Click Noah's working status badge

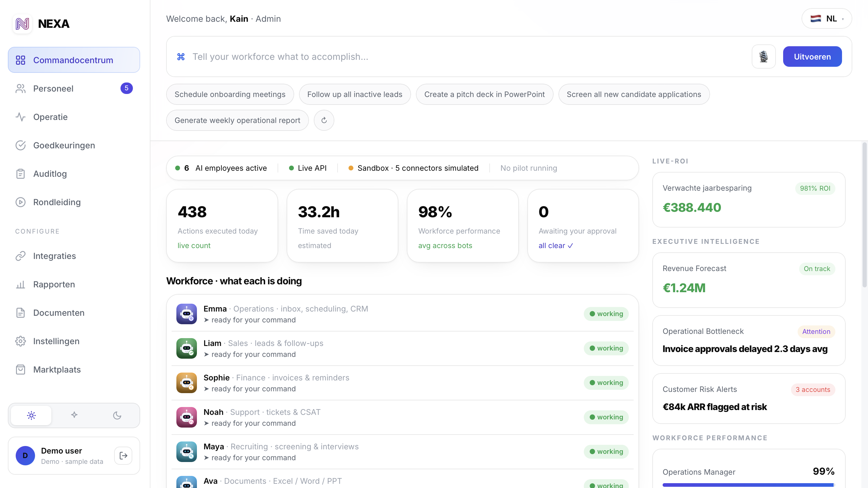(x=606, y=417)
